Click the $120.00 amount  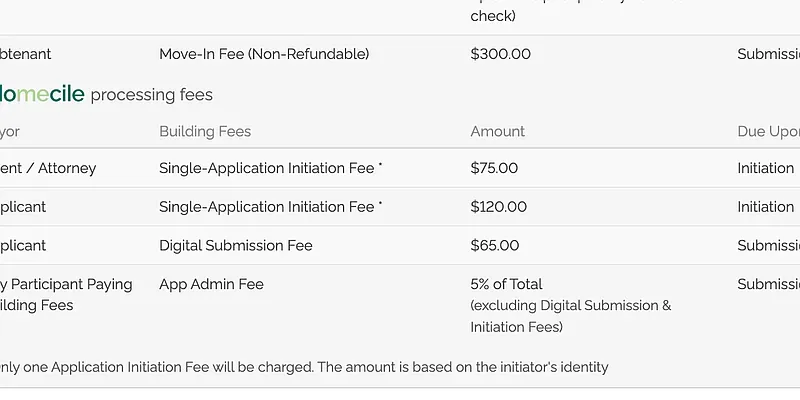[x=498, y=207]
